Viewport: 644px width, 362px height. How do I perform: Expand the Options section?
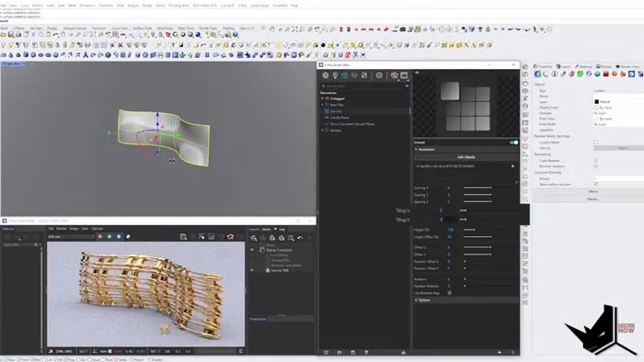coord(416,300)
